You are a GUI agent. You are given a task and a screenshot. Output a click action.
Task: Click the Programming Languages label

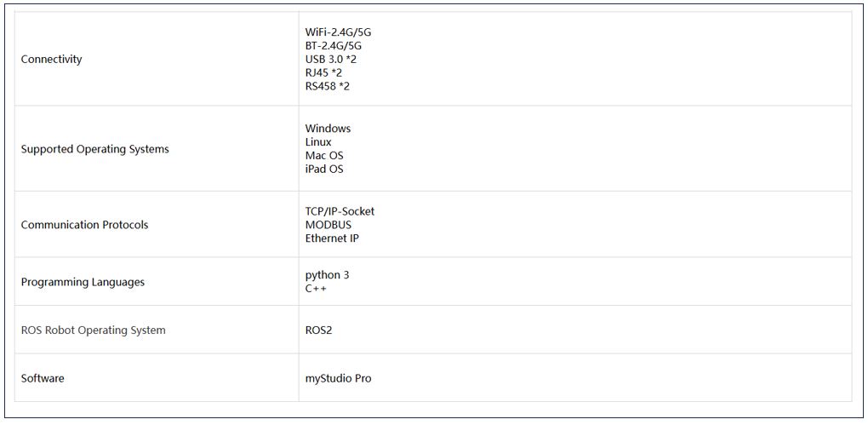[x=83, y=282]
